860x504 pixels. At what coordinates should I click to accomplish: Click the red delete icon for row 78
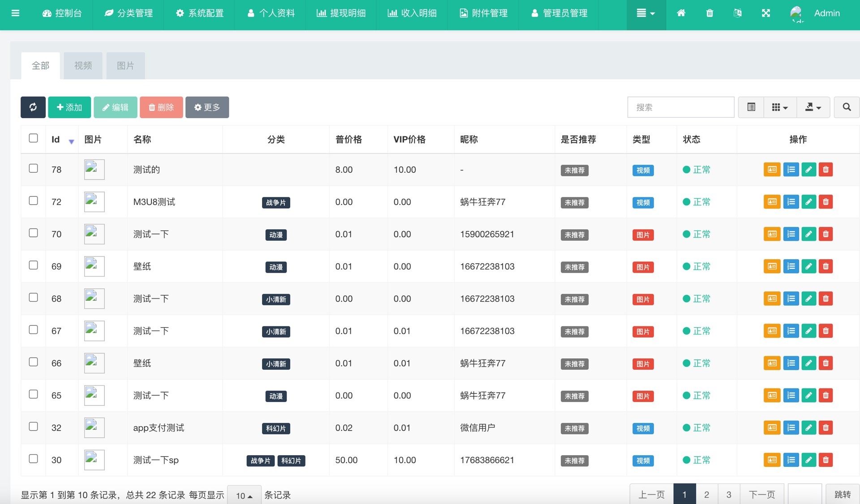click(826, 170)
